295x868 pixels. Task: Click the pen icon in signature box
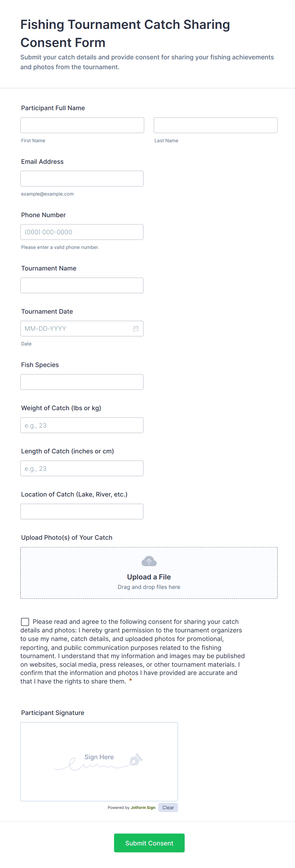135,760
